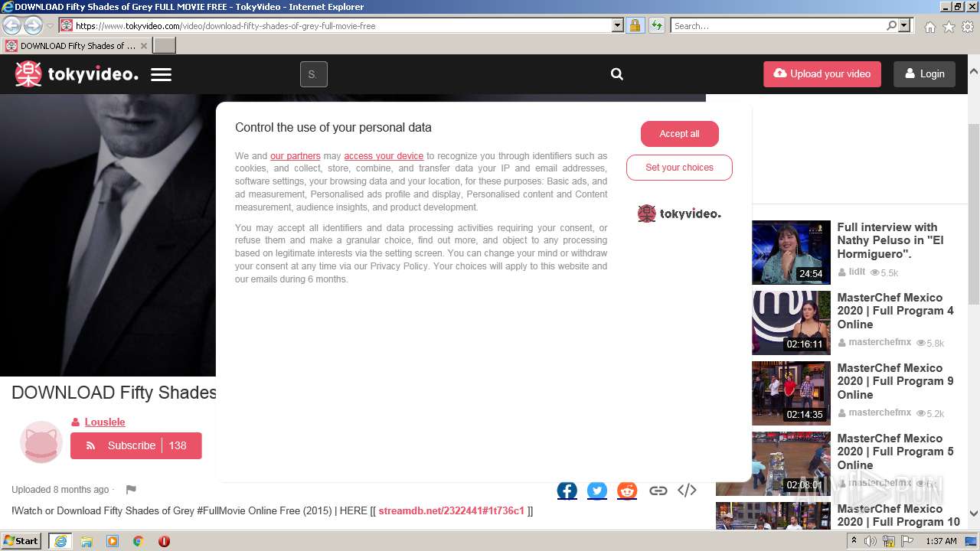Image resolution: width=980 pixels, height=551 pixels.
Task: Open Chrome taskbar icon
Action: [x=138, y=541]
